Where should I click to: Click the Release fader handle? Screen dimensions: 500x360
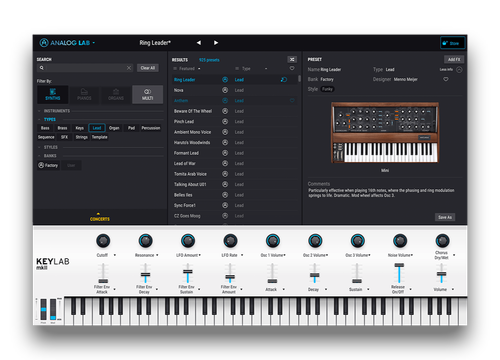(x=399, y=265)
